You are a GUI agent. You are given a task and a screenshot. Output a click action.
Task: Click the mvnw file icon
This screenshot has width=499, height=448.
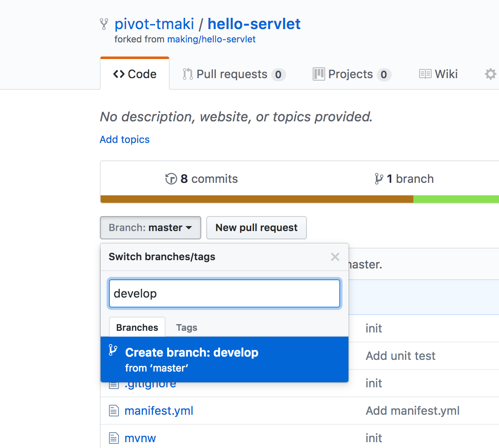114,438
